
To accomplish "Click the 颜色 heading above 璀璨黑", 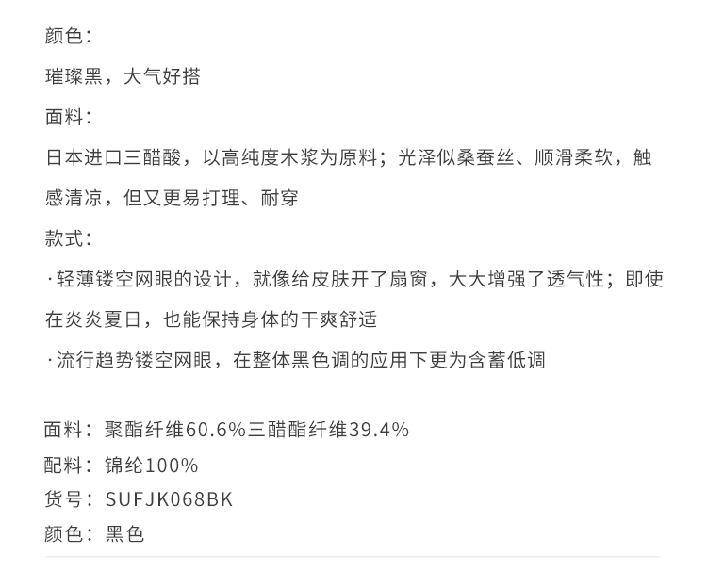I will point(66,36).
